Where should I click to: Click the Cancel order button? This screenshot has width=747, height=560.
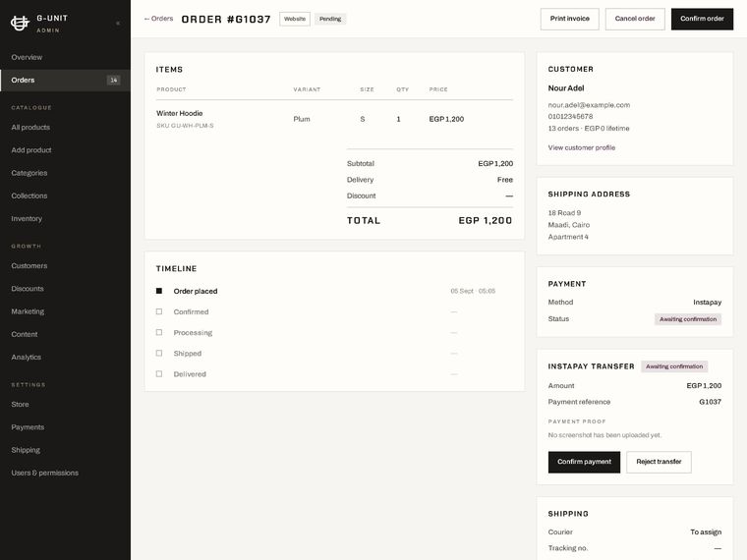pos(635,19)
